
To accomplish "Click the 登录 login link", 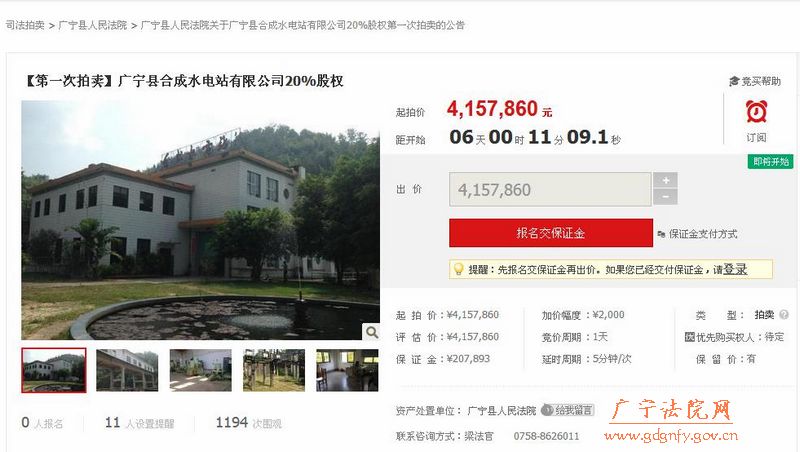I will pos(735,269).
